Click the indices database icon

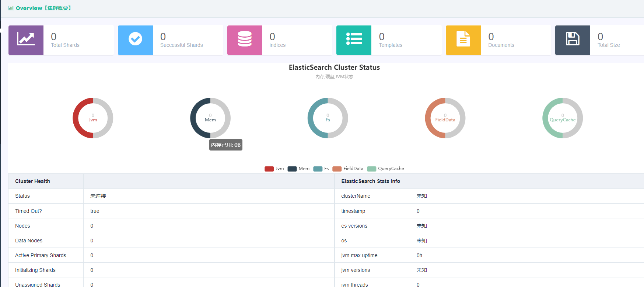(x=245, y=39)
